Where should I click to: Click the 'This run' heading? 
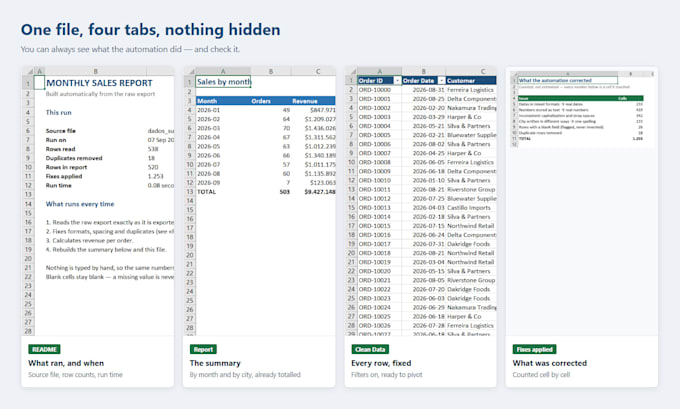pos(59,112)
